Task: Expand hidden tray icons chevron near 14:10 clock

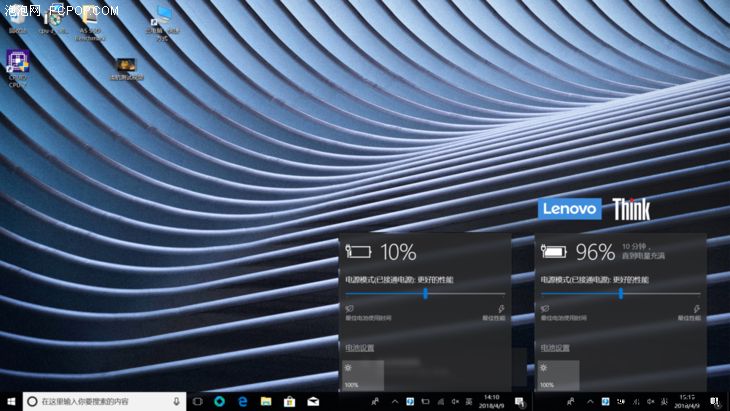Action: click(395, 401)
